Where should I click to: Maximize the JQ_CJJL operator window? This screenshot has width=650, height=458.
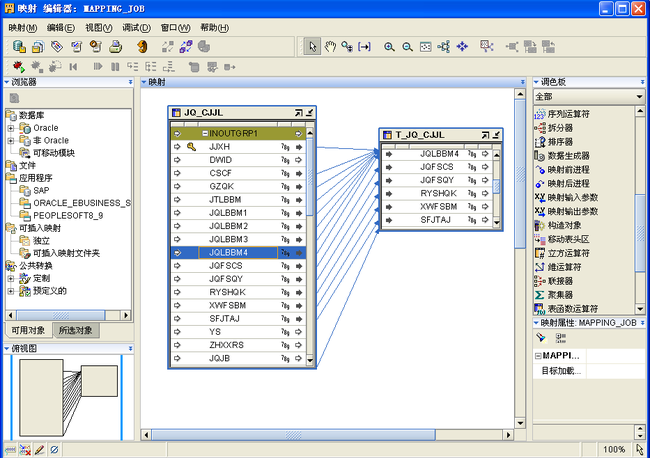298,113
